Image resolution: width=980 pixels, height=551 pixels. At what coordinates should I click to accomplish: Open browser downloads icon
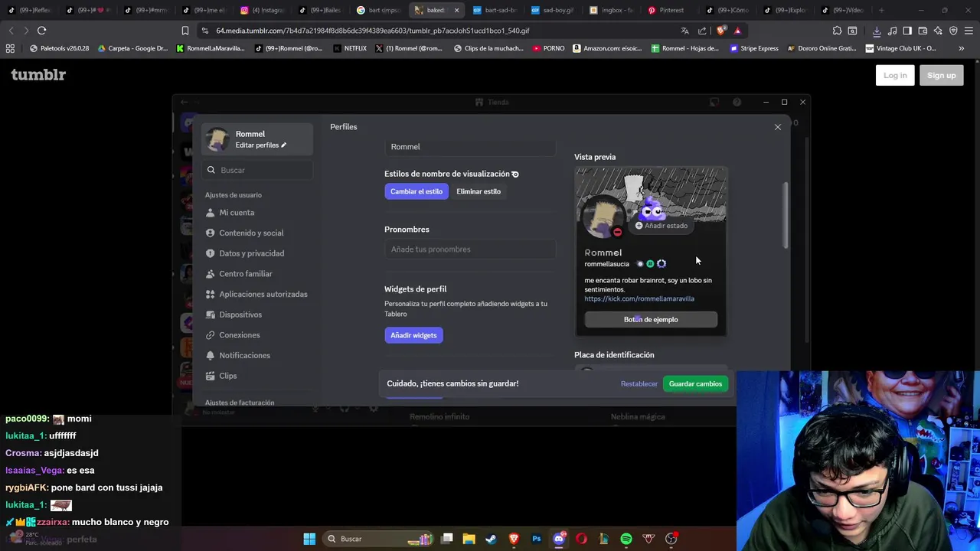877,31
